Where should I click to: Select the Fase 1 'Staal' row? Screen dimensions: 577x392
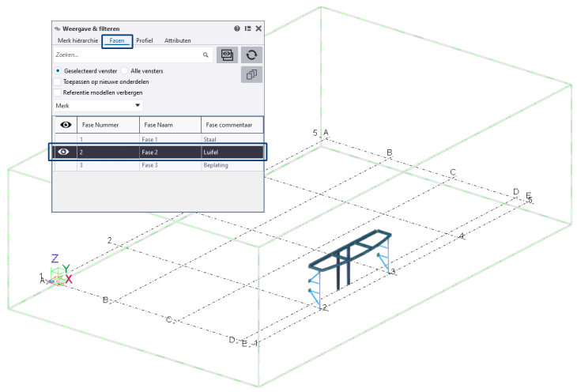158,139
